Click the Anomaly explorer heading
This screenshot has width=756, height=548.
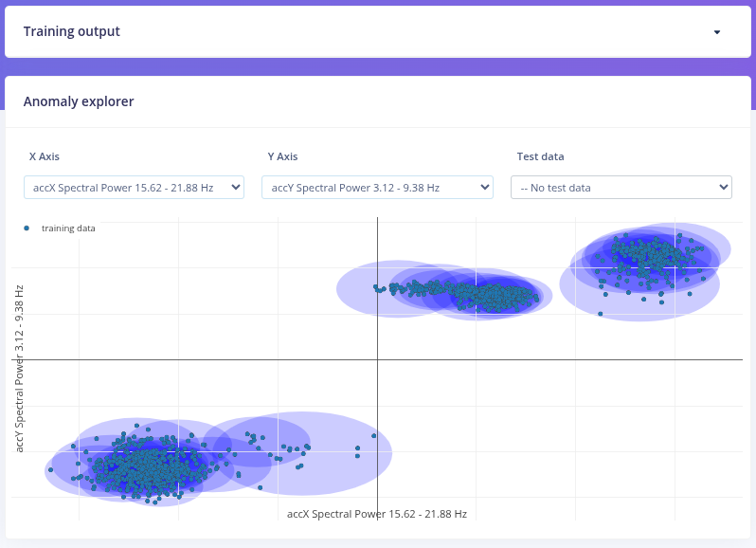[79, 101]
